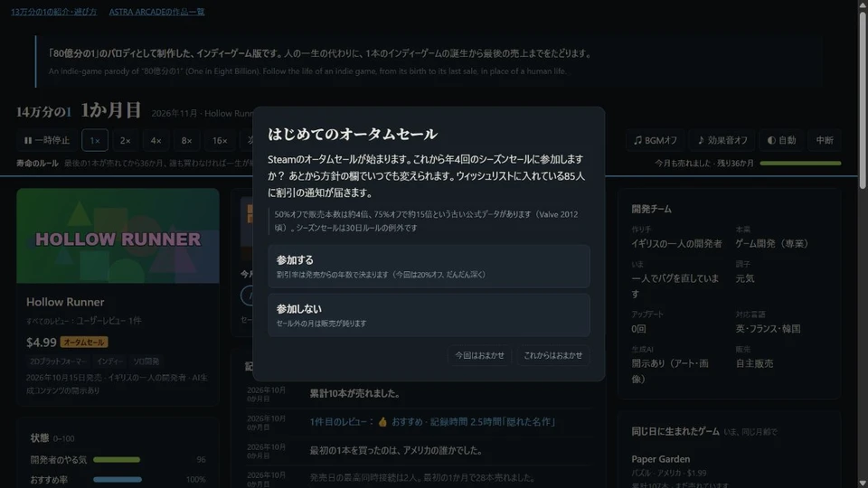
Task: Click the オータムセール price badge
Action: tap(83, 343)
